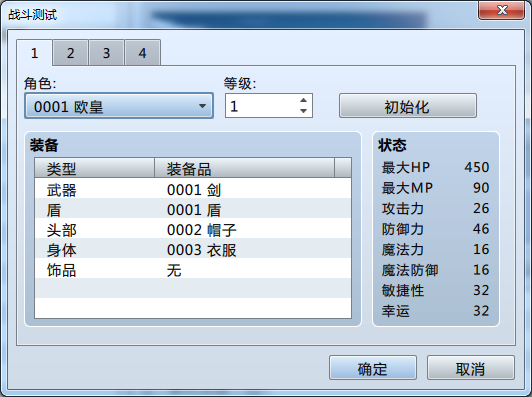Open the 角色 dropdown showing 0001 欧皇

[119, 106]
